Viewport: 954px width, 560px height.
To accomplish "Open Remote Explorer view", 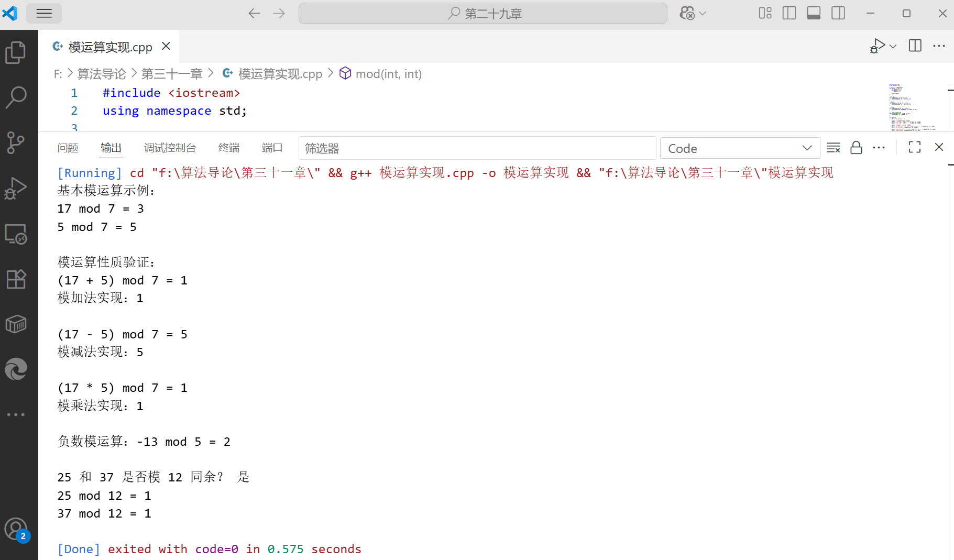I will click(x=16, y=234).
